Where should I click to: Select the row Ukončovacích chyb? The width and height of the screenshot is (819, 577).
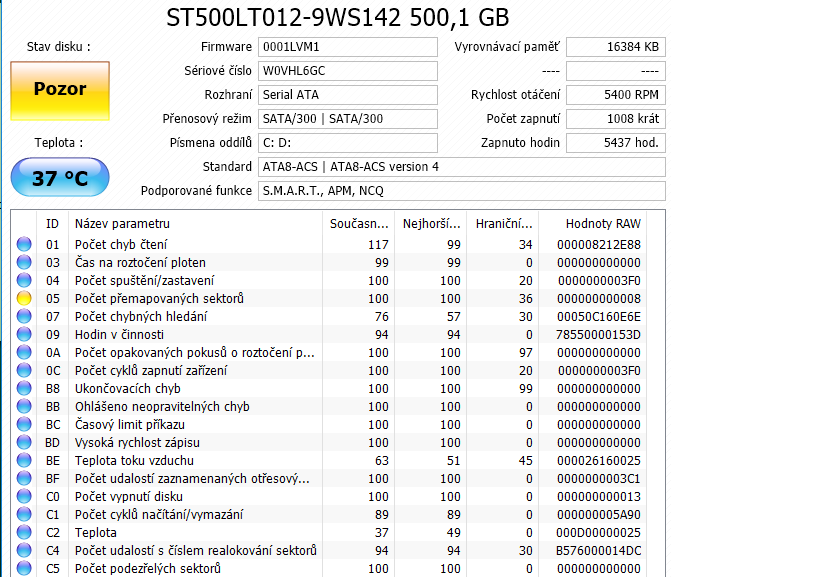click(x=331, y=388)
